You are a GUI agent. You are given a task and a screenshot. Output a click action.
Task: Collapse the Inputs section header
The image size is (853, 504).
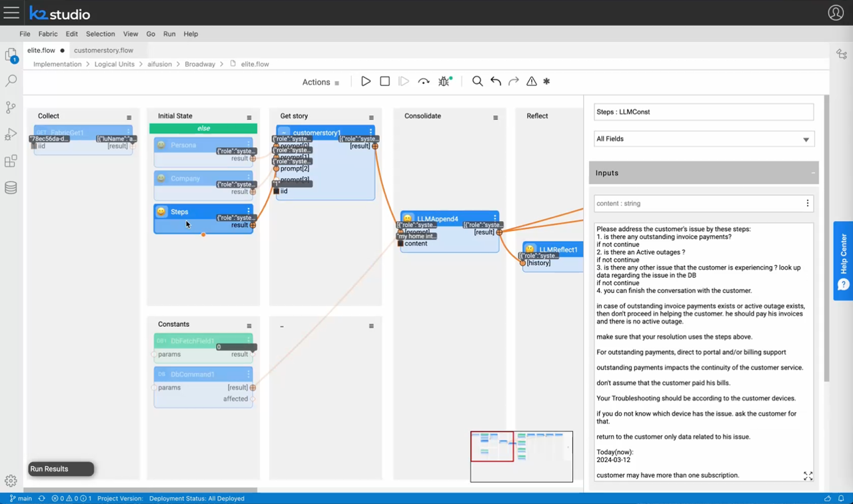pos(704,173)
